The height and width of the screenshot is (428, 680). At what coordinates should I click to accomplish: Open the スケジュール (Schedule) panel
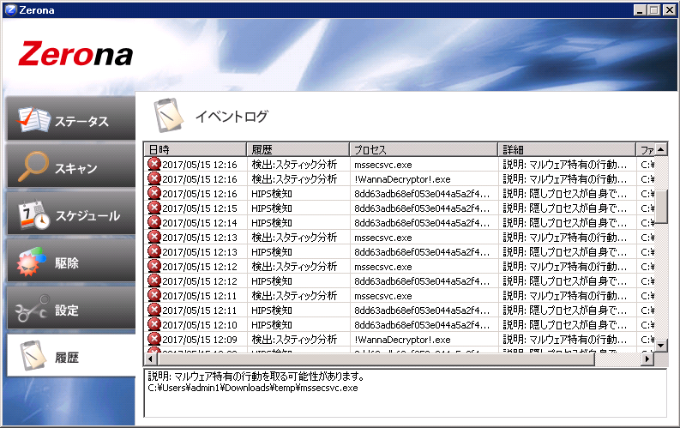pyautogui.click(x=71, y=213)
